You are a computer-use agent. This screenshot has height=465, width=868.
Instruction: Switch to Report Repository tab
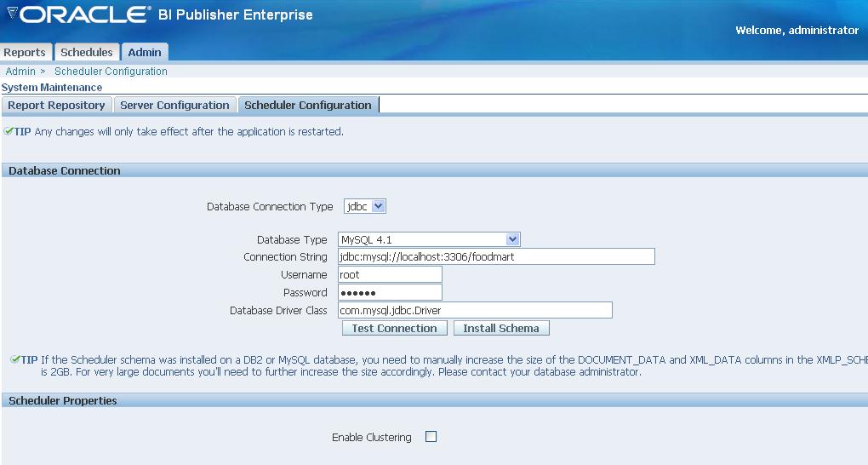[56, 106]
